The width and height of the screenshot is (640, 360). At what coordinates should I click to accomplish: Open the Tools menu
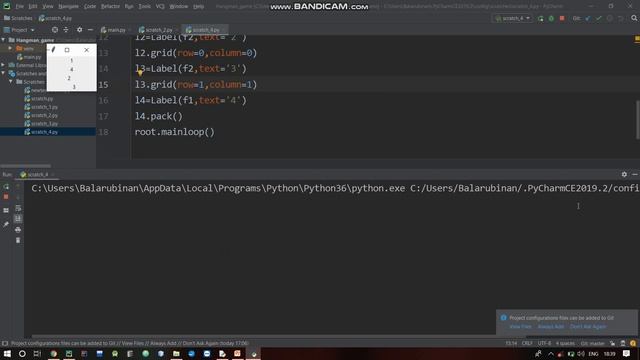[144, 7]
